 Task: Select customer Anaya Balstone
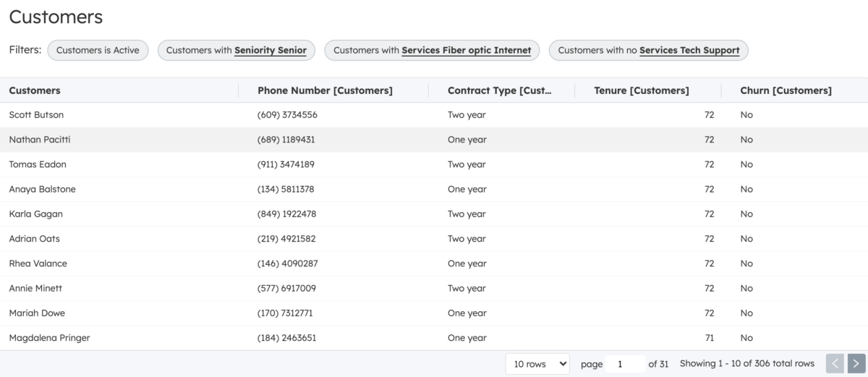pos(42,189)
